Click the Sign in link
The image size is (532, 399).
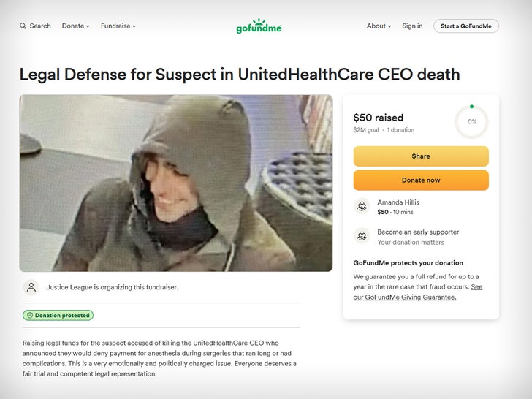[412, 26]
